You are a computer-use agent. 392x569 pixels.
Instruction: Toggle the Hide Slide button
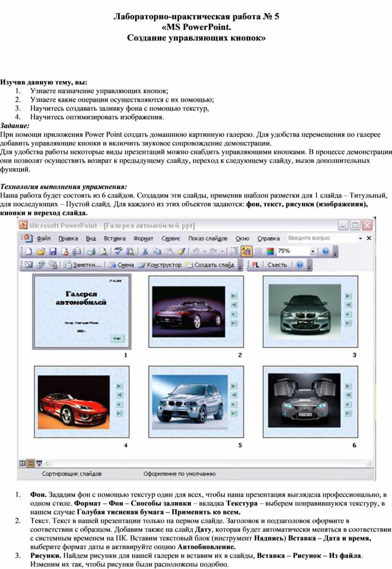pos(29,265)
